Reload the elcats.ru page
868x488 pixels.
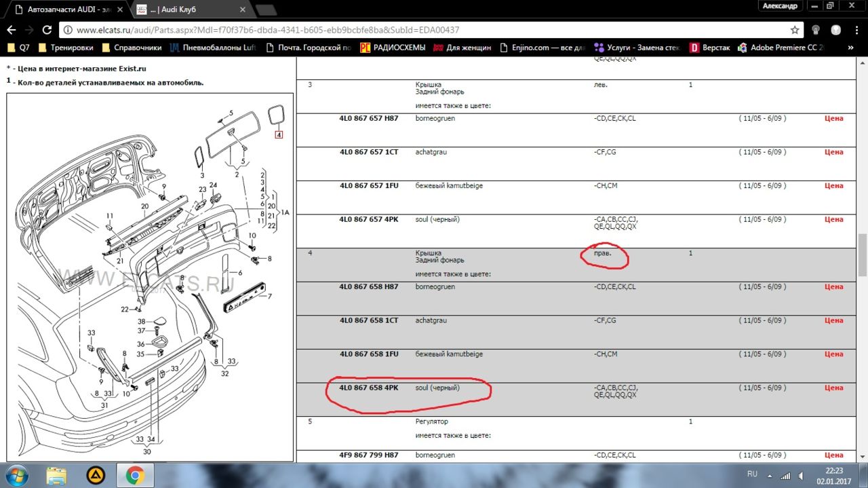click(x=47, y=30)
